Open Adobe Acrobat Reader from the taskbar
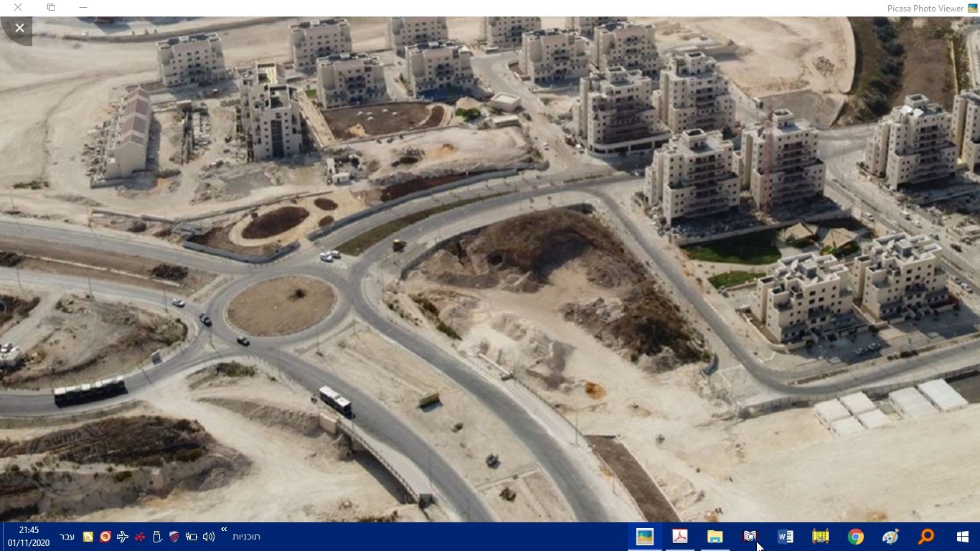Screen dimensions: 980x551 click(679, 537)
